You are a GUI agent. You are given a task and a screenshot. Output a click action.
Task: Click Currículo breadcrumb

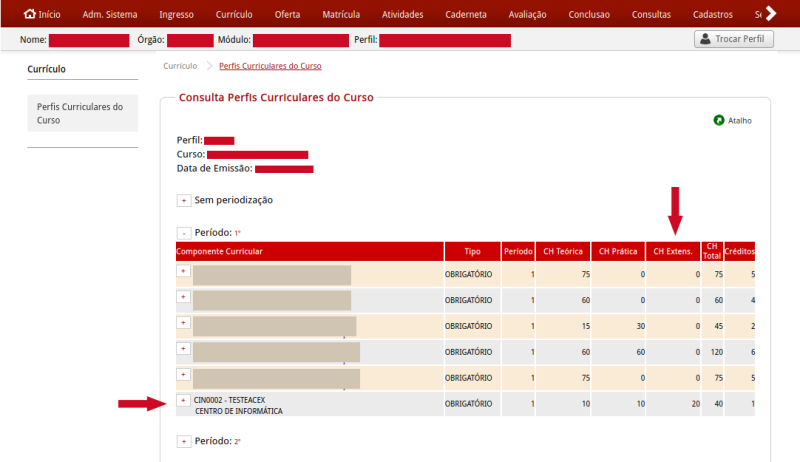coord(180,66)
